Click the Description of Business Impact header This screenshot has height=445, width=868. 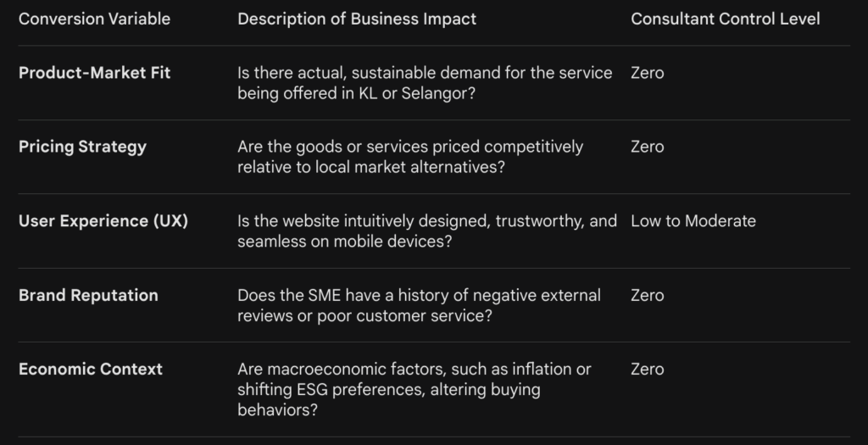357,19
